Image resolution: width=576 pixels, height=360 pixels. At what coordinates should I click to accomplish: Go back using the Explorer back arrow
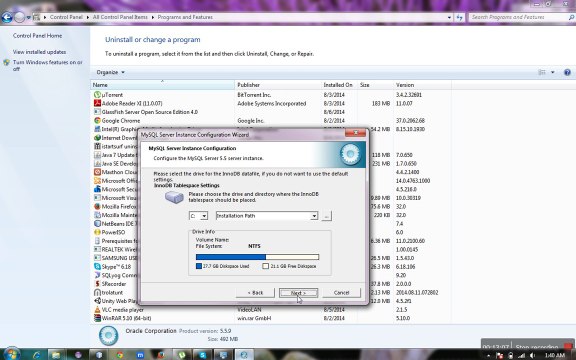7,17
